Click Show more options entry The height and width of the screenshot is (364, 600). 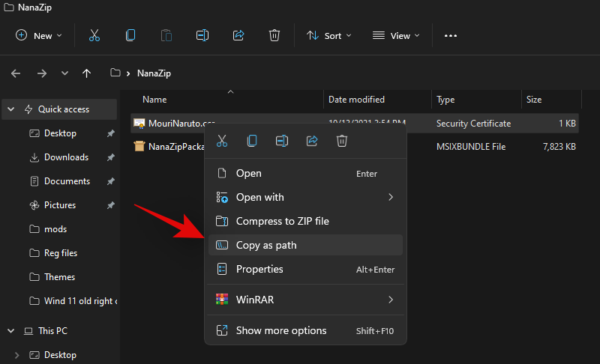[281, 330]
